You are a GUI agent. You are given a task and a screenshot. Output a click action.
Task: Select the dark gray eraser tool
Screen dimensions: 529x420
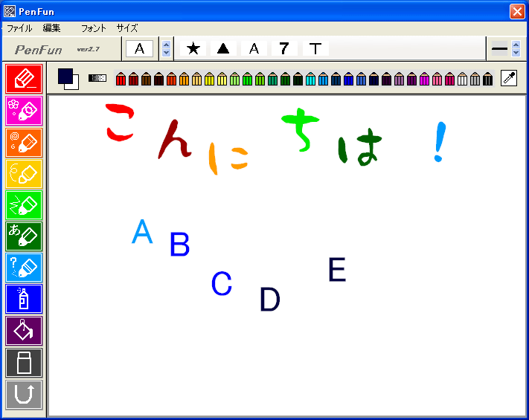pos(24,363)
